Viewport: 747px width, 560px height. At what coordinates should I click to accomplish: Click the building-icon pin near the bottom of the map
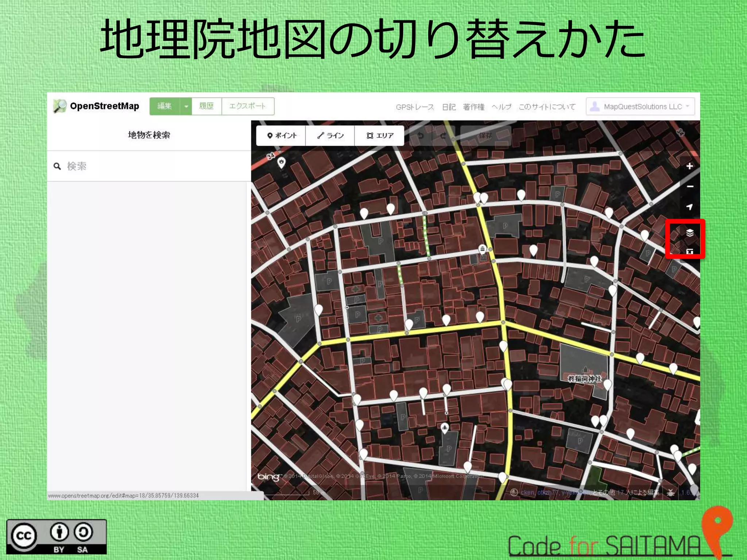pos(445,428)
